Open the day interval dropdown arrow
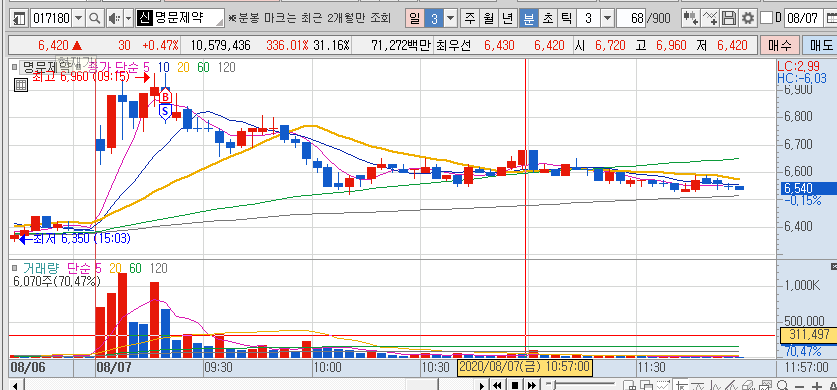 451,19
